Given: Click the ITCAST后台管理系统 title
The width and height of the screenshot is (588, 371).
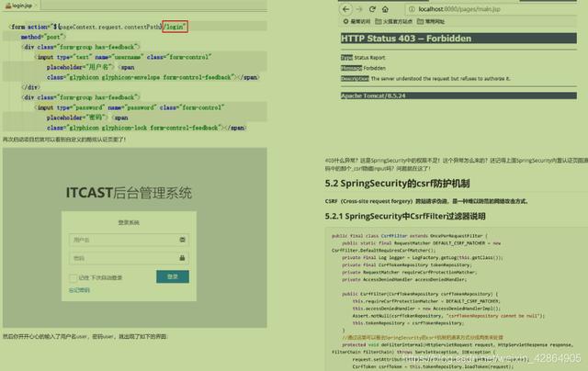Looking at the screenshot, I should 129,193.
